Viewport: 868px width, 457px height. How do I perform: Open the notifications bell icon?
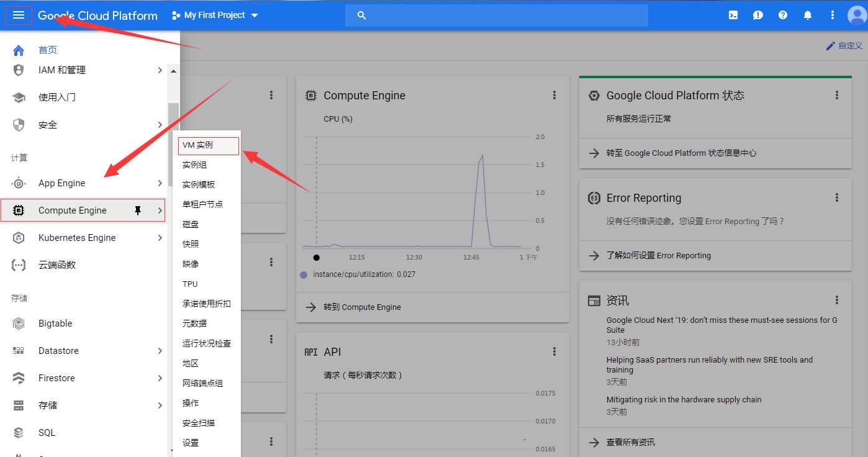[x=808, y=15]
